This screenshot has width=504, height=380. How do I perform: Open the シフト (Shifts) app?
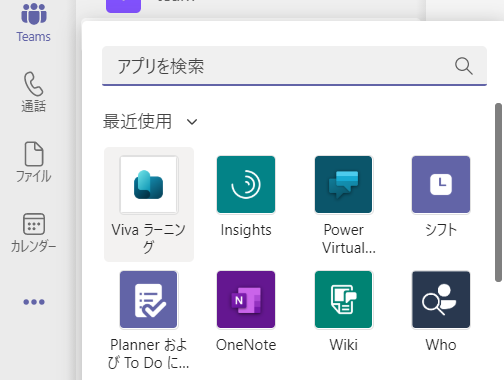point(441,197)
